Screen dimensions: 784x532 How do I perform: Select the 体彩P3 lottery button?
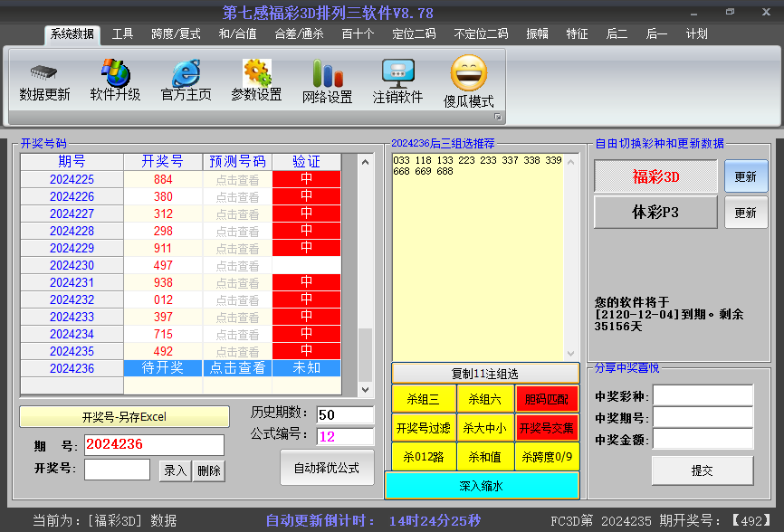(655, 213)
